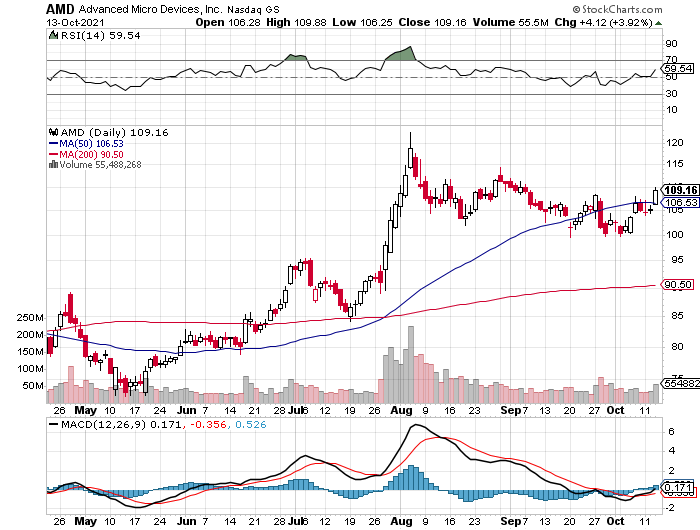Image resolution: width=700 pixels, height=530 pixels.
Task: Select the red MA(200) line swatch
Action: click(x=53, y=154)
